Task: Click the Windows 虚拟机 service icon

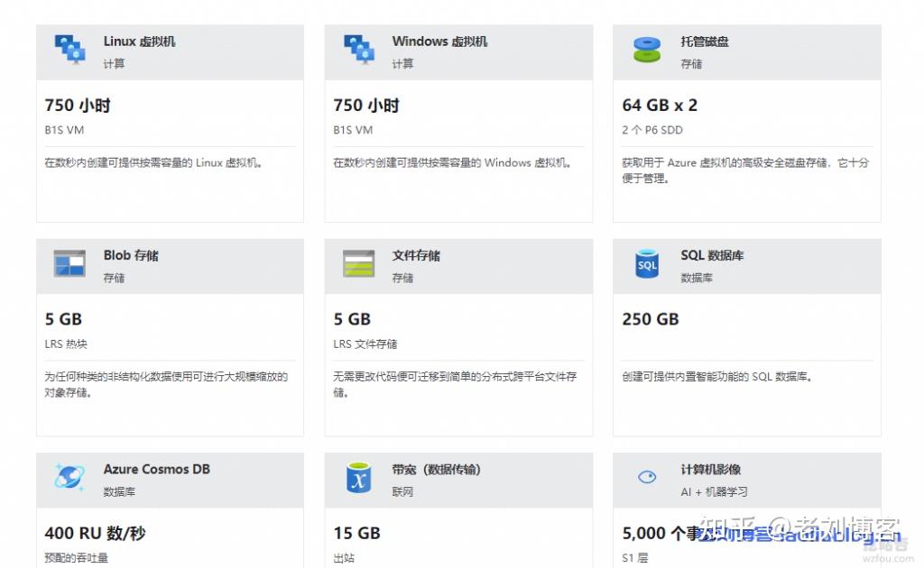Action: (x=358, y=50)
